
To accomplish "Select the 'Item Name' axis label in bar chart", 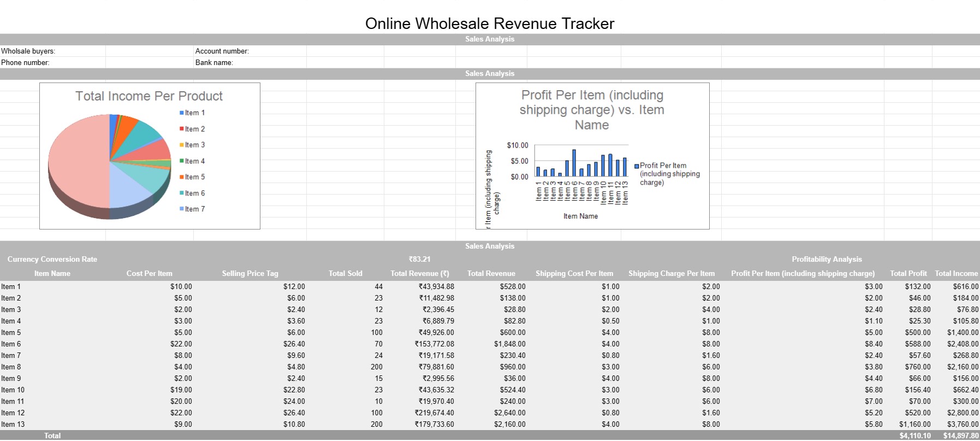I will coord(580,216).
